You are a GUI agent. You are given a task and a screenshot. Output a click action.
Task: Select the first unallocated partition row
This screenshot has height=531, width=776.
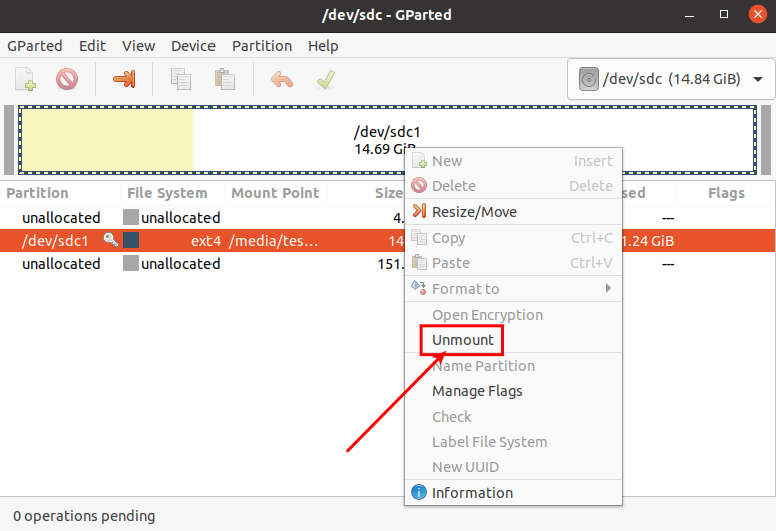(388, 217)
